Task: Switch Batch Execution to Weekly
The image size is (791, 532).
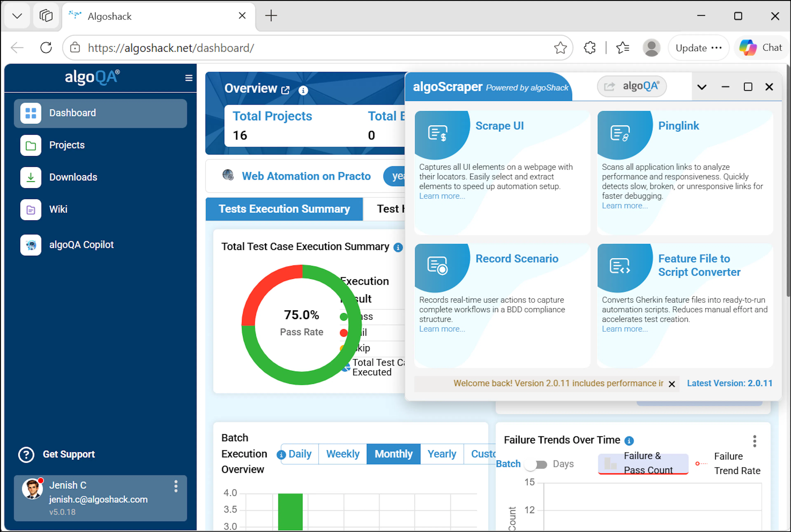Action: 343,454
